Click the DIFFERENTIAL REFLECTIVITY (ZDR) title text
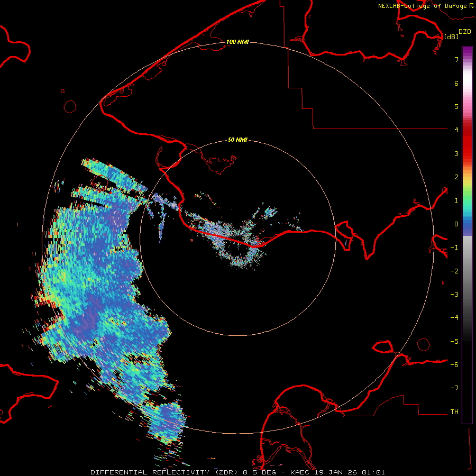This screenshot has width=476, height=476. point(165,472)
